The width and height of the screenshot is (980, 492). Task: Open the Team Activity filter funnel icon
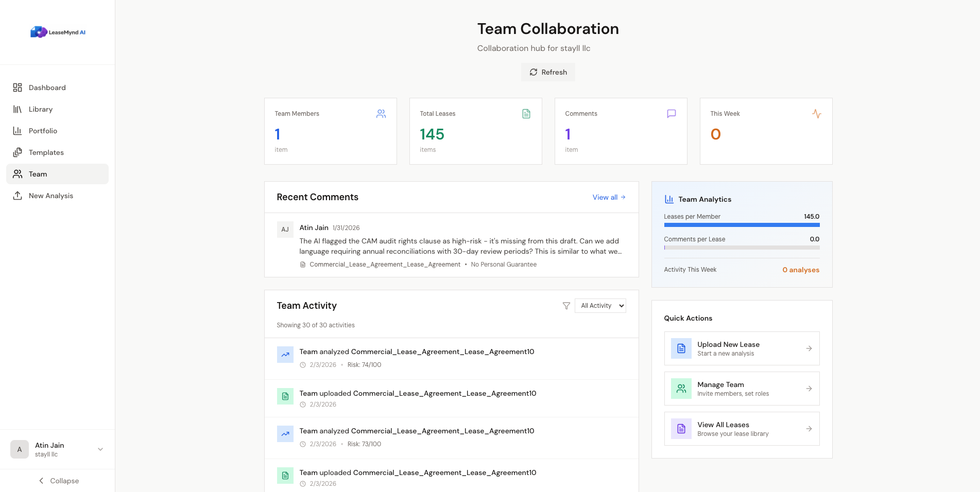[566, 305]
